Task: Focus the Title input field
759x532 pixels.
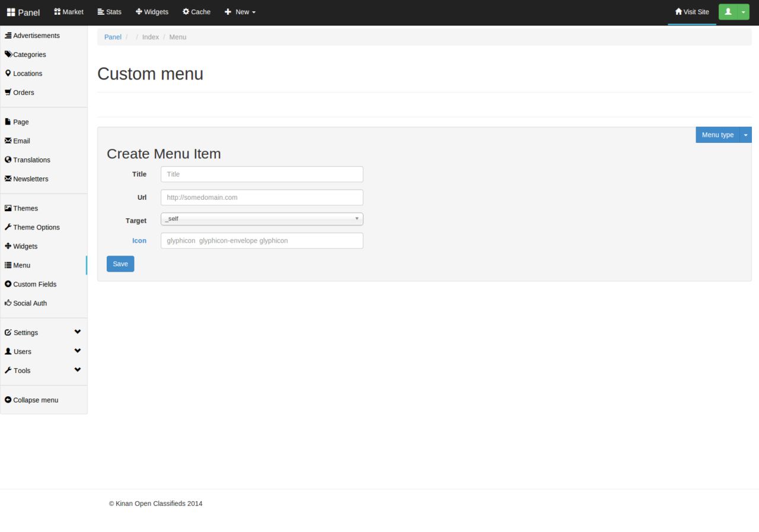Action: [x=262, y=174]
